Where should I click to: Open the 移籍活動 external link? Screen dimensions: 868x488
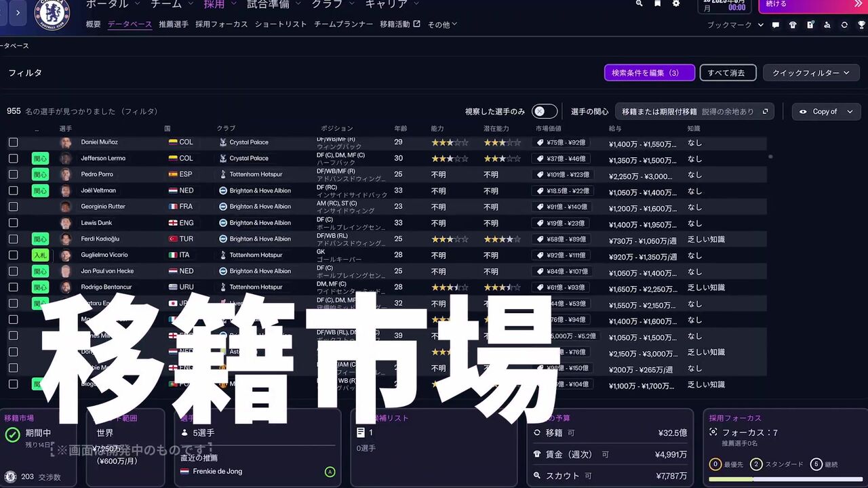click(x=400, y=24)
